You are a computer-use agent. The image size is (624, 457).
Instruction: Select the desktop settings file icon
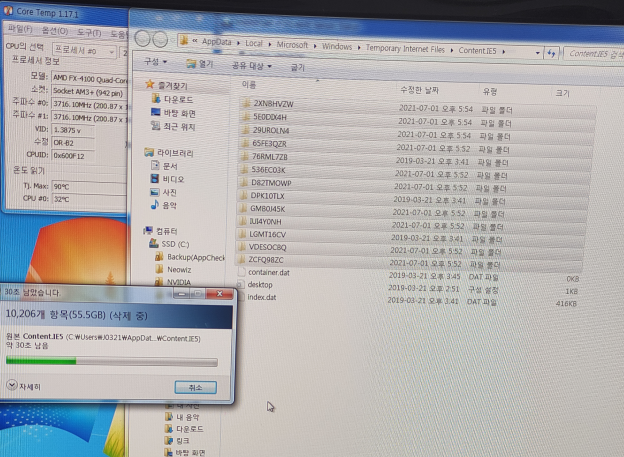pos(240,284)
